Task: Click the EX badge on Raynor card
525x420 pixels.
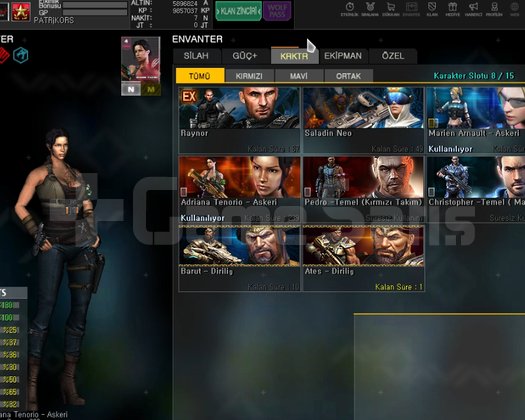Action: point(189,97)
